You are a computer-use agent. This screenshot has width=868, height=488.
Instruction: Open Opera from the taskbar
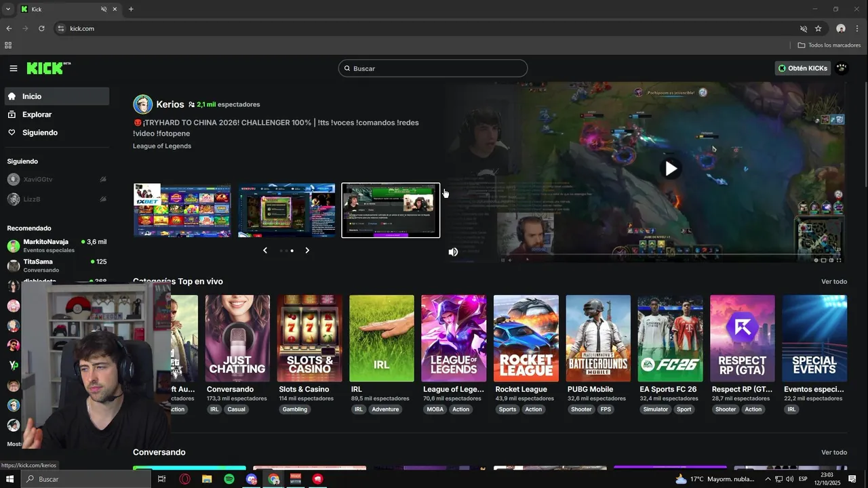[x=184, y=479]
